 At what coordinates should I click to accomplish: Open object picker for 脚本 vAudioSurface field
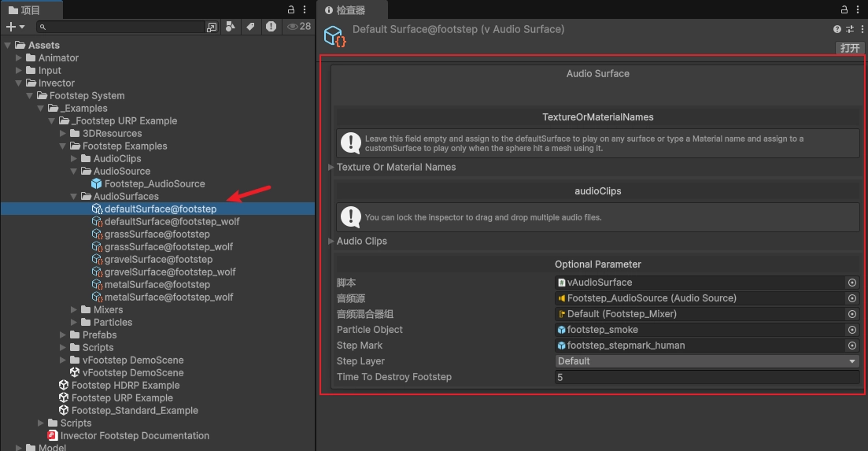(852, 283)
